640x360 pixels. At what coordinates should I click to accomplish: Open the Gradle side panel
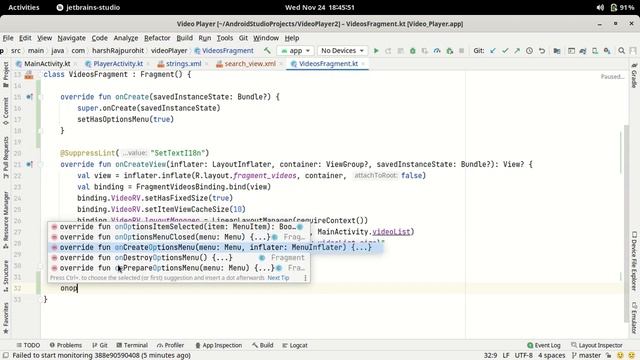pos(634,76)
